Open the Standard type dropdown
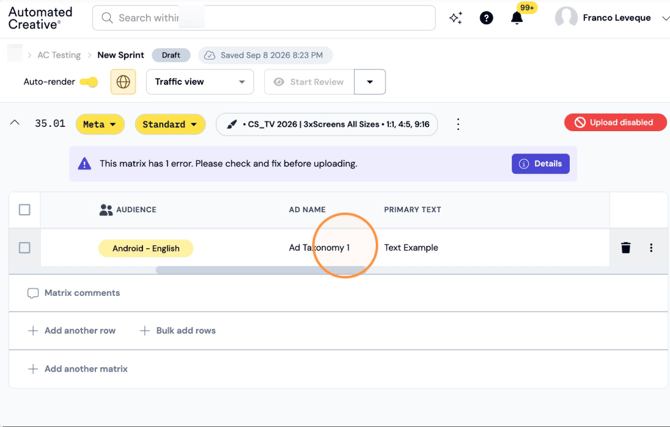Screen dimensions: 670x427 (170, 124)
